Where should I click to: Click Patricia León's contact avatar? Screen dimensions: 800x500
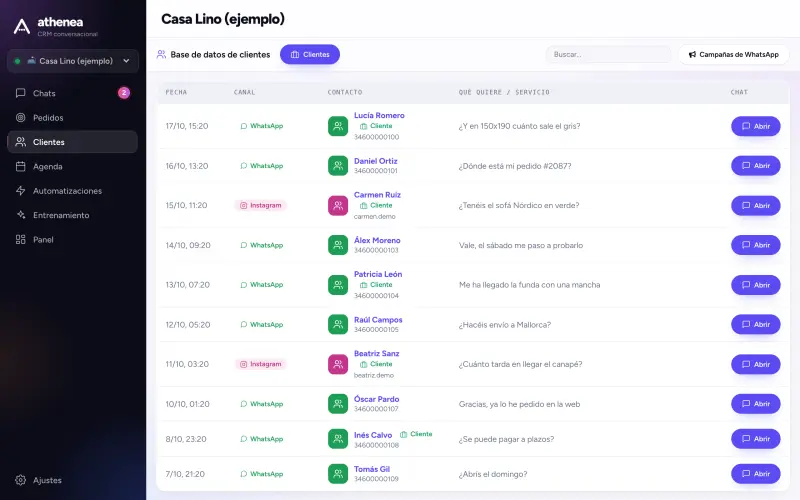point(338,285)
